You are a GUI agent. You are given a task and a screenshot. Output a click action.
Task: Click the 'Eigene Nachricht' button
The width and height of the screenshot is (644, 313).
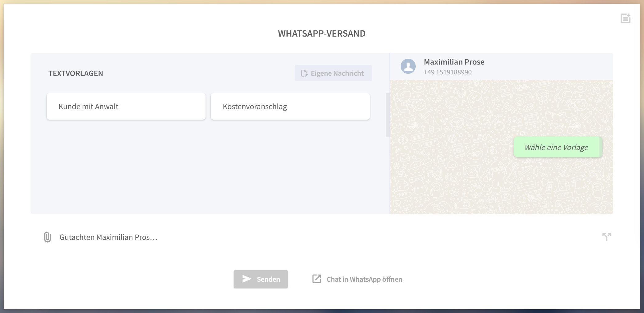click(x=333, y=73)
